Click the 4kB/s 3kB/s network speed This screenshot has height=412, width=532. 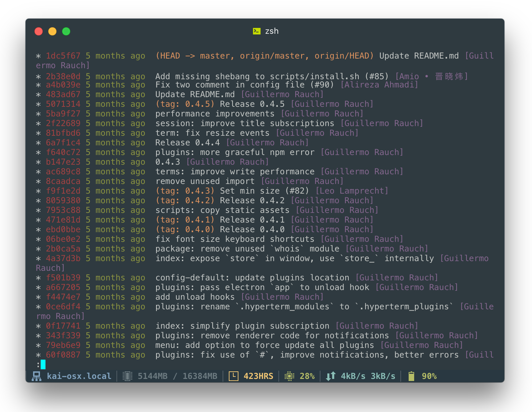[x=368, y=376]
